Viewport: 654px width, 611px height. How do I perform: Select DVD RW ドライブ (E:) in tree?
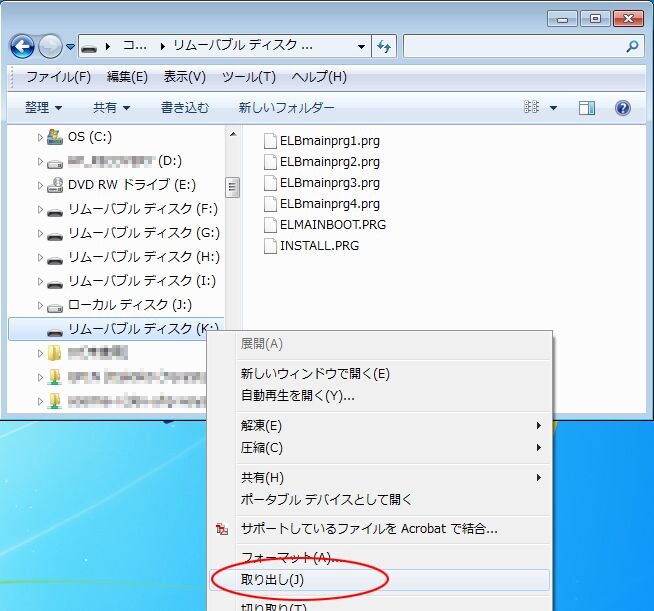(x=131, y=185)
